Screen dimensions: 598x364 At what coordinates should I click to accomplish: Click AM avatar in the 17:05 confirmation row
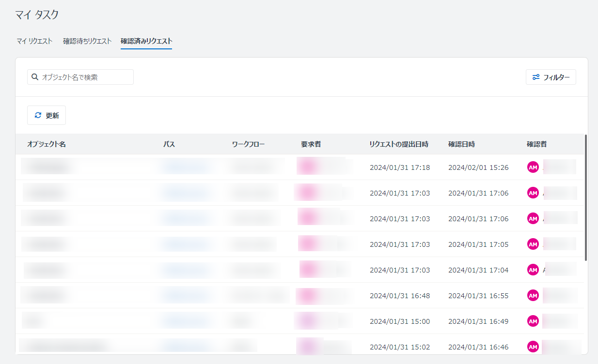pyautogui.click(x=533, y=244)
